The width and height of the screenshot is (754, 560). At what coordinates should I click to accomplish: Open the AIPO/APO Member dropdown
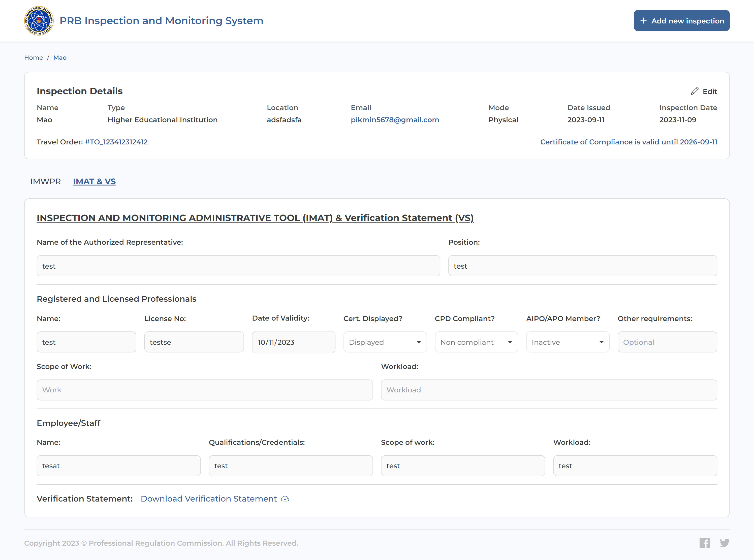[x=568, y=342]
